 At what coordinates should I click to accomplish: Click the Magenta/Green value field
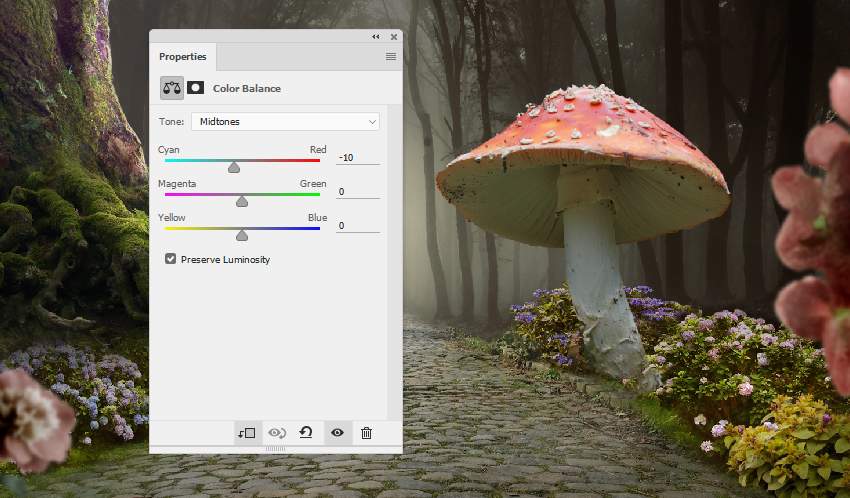[x=358, y=192]
